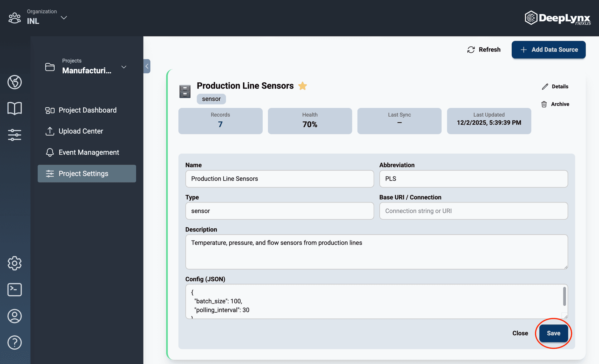This screenshot has height=364, width=599.
Task: Click the Config JSON scrollbar
Action: (x=564, y=296)
